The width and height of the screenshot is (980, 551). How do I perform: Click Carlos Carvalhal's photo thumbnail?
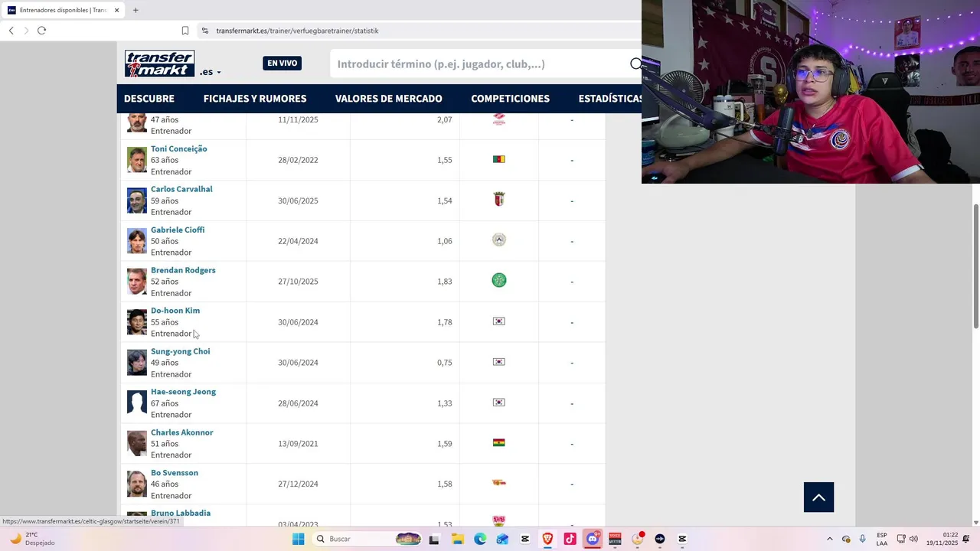point(137,201)
